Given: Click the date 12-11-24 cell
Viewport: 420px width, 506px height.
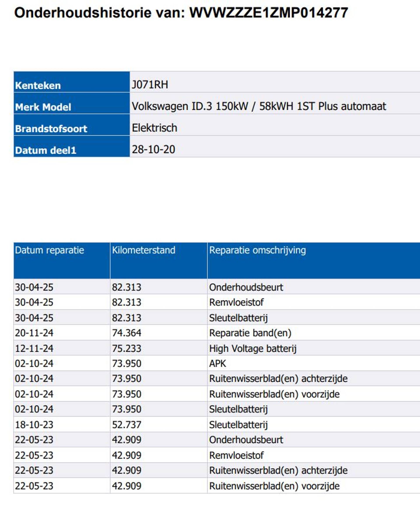Looking at the screenshot, I should point(34,348).
